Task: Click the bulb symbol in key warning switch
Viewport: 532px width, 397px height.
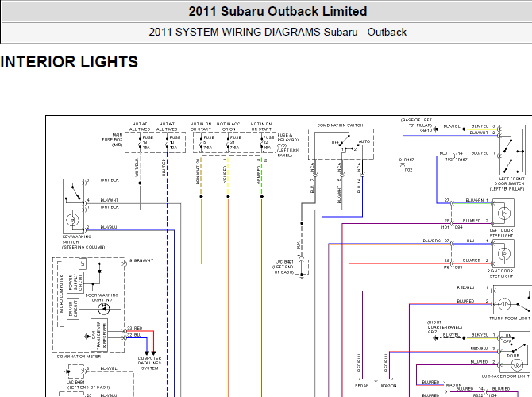Action: click(x=72, y=220)
